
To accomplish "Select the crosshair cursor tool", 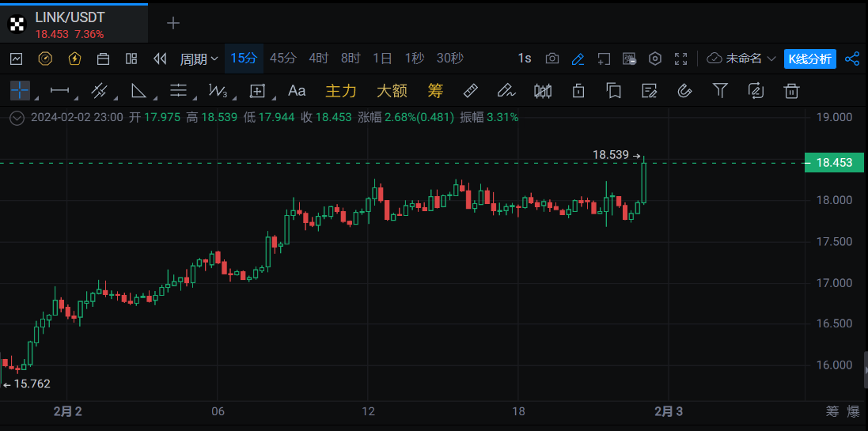I will click(19, 91).
